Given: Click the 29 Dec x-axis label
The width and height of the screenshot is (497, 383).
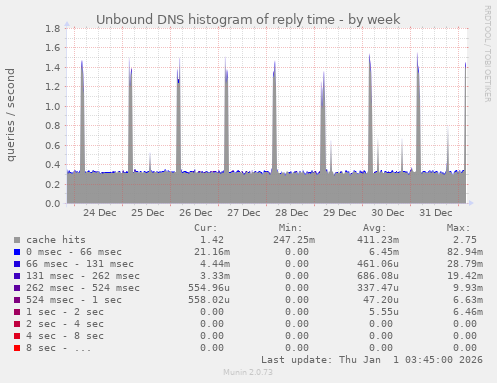Looking at the screenshot, I should [340, 213].
